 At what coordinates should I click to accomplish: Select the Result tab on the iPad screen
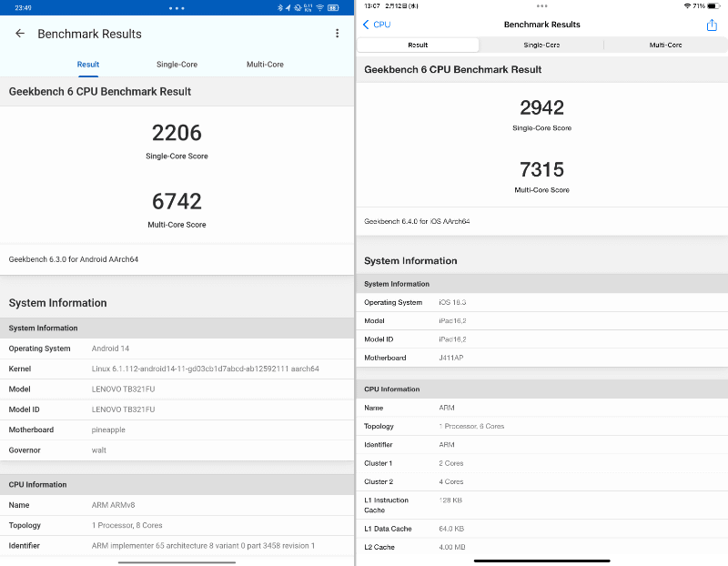pos(418,44)
